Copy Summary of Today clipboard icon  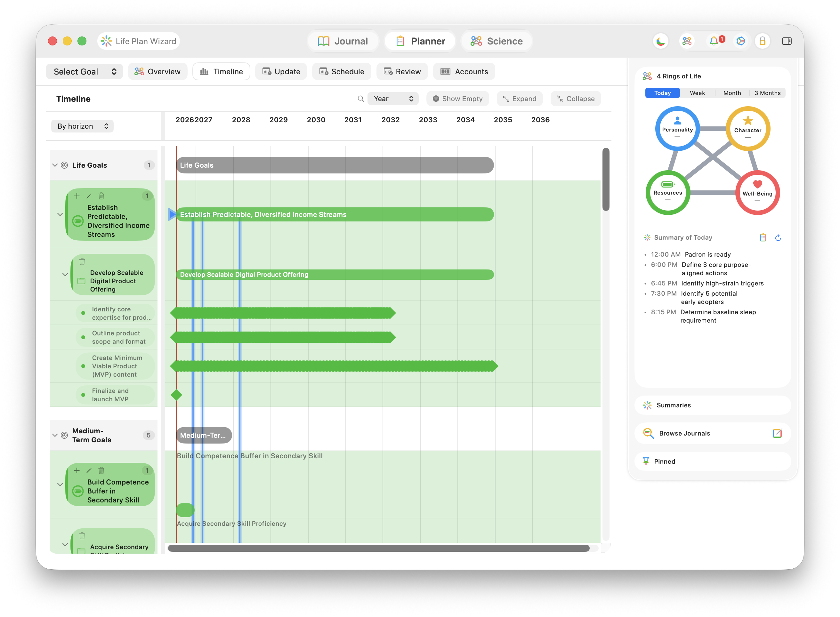[x=763, y=237]
